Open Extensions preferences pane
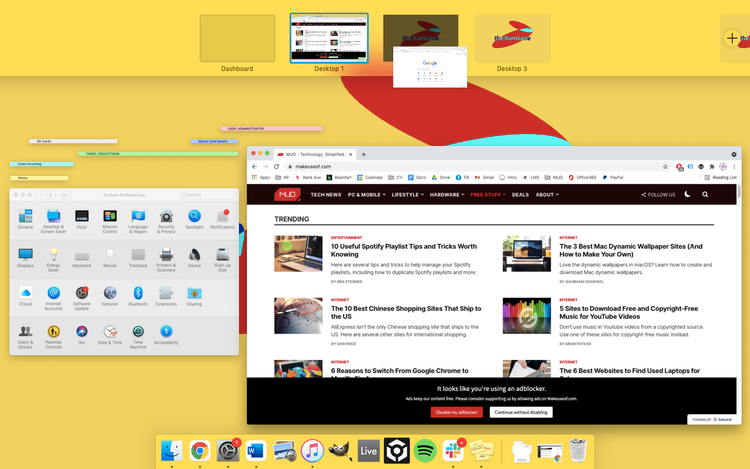Image resolution: width=750 pixels, height=469 pixels. coord(166,296)
